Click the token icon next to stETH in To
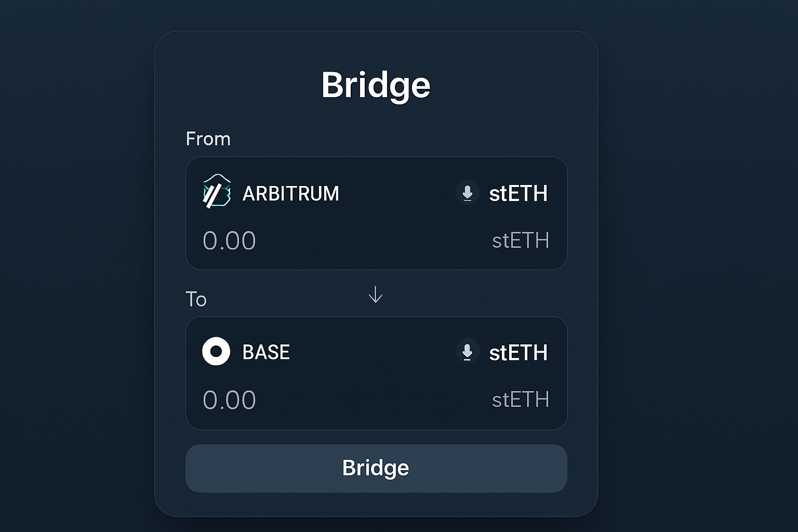798x532 pixels. [x=467, y=351]
